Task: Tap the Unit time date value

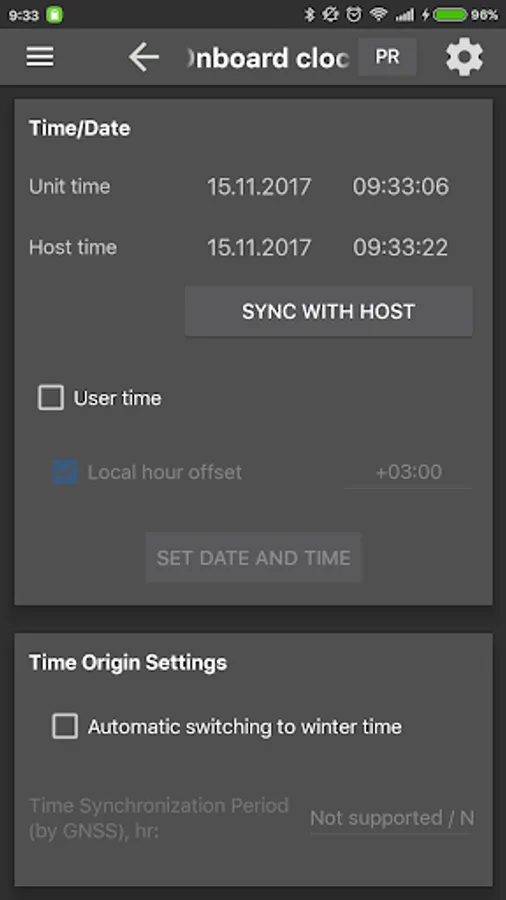Action: coord(259,187)
